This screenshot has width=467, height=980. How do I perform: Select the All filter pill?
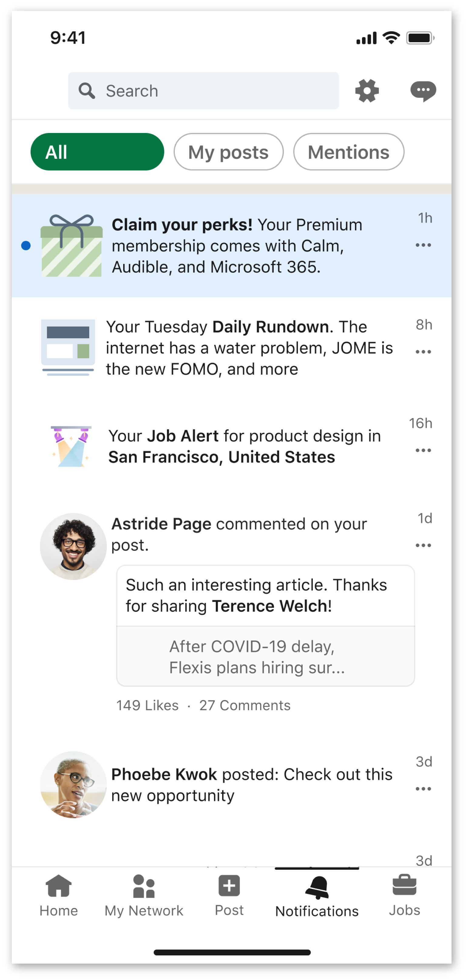[97, 152]
